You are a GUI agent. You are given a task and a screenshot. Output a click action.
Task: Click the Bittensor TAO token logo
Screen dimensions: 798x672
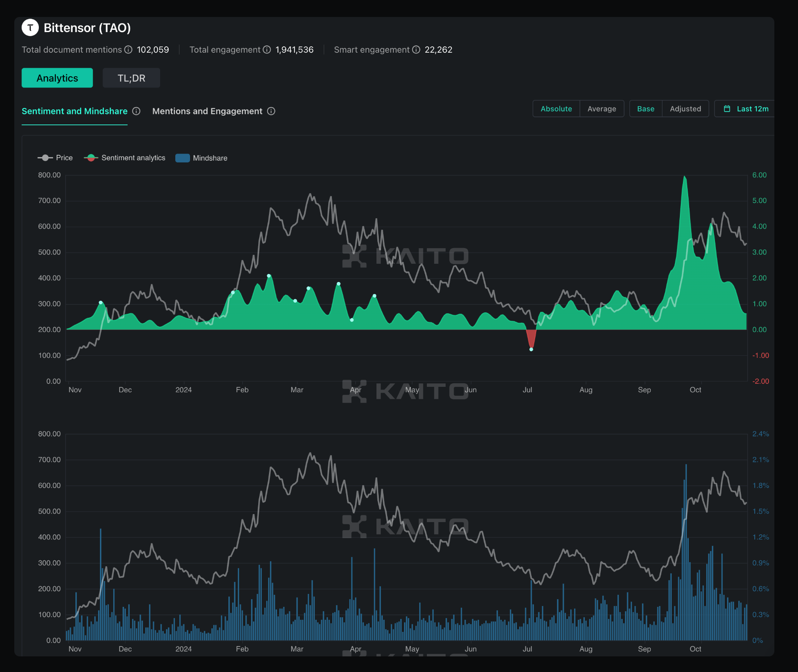30,28
